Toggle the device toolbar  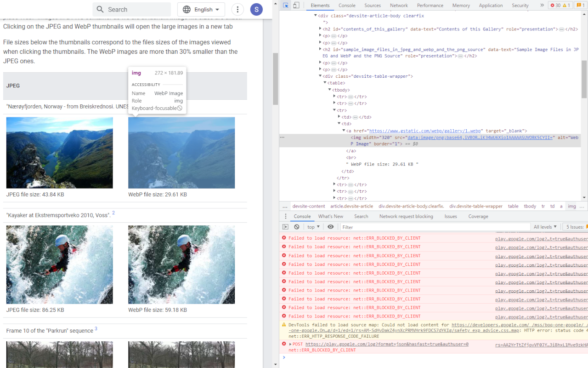click(296, 5)
